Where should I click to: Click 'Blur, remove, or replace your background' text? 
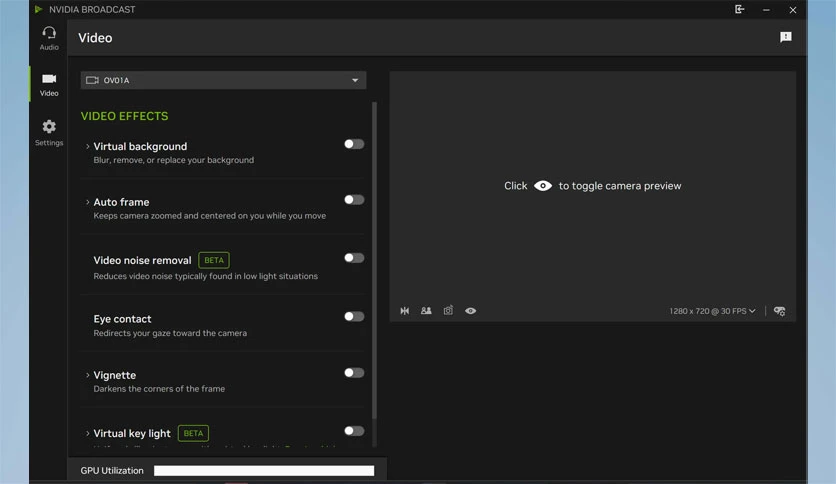174,160
